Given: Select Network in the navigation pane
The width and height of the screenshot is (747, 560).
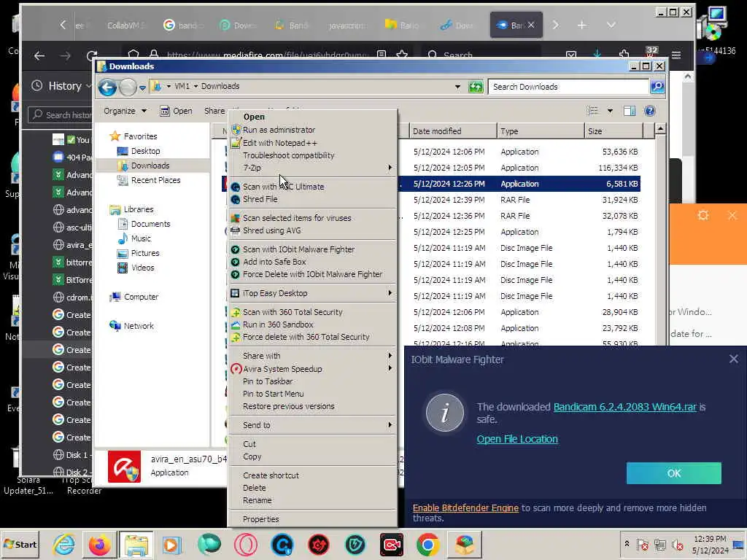Looking at the screenshot, I should tap(139, 326).
